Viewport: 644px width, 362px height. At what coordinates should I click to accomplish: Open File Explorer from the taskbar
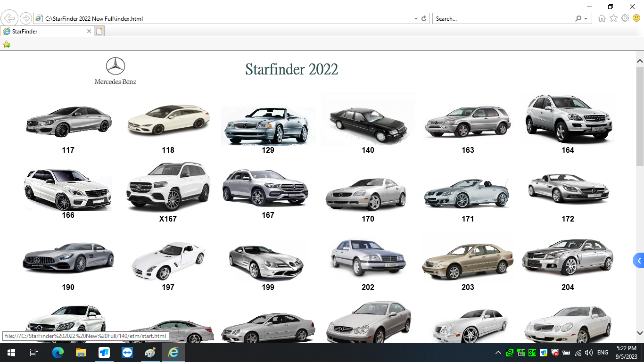(x=81, y=352)
